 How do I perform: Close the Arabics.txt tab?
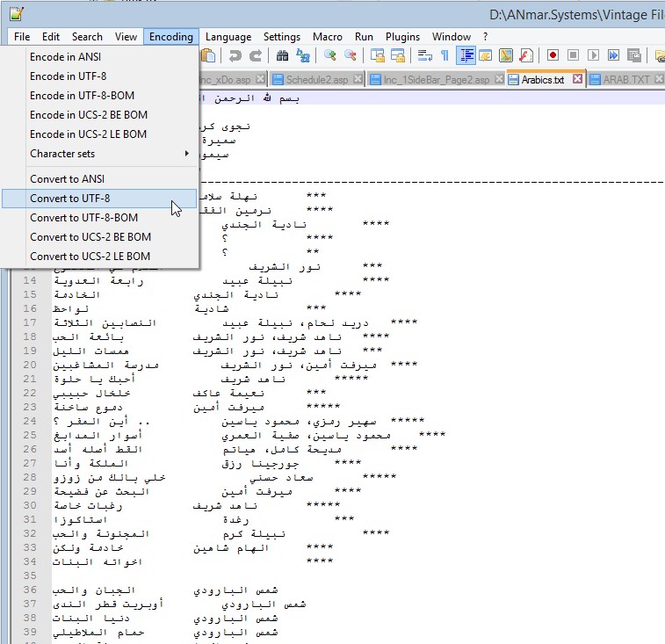tap(578, 79)
